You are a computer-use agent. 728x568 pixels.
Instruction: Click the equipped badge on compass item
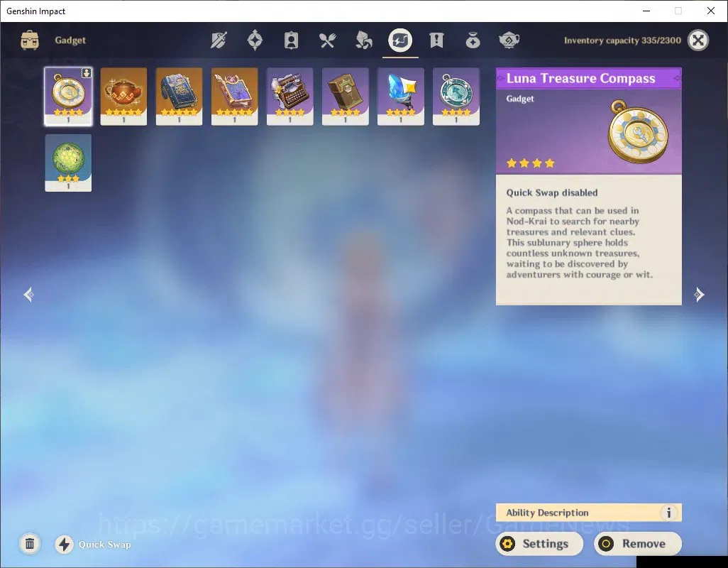tap(87, 73)
